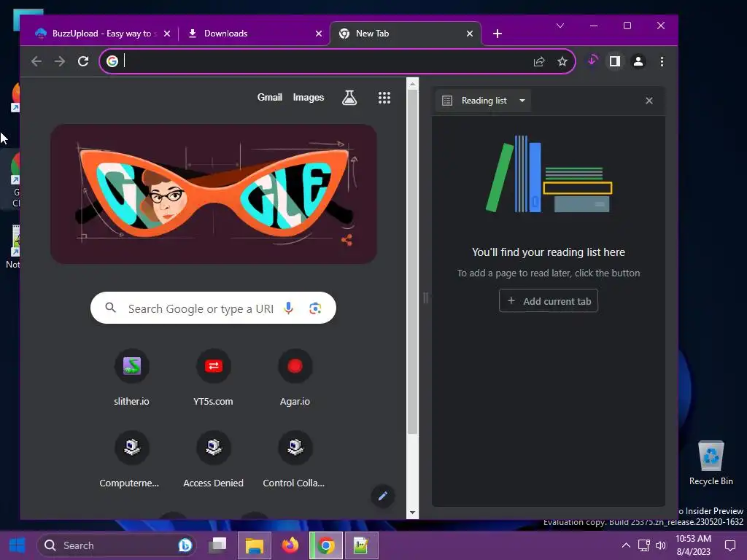Launch Firefox from the taskbar
Image resolution: width=747 pixels, height=560 pixels.
290,545
